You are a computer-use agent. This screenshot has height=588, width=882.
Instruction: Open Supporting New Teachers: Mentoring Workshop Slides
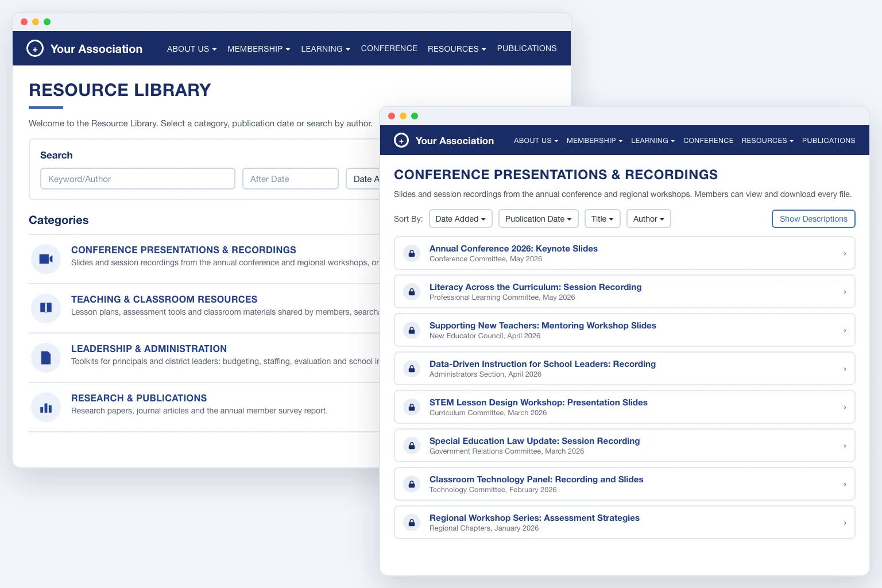point(543,326)
